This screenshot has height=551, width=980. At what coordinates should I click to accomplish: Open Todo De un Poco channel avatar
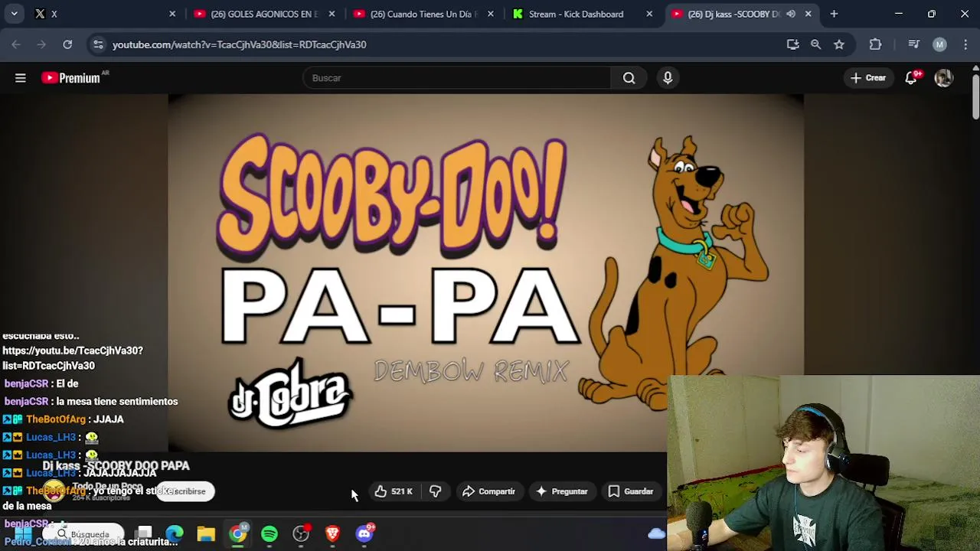(54, 491)
